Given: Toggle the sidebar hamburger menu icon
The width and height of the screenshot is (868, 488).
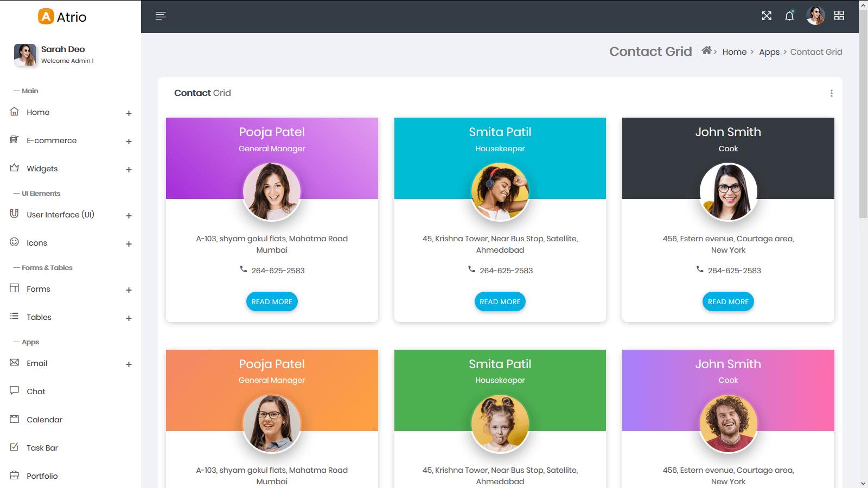Looking at the screenshot, I should click(160, 16).
